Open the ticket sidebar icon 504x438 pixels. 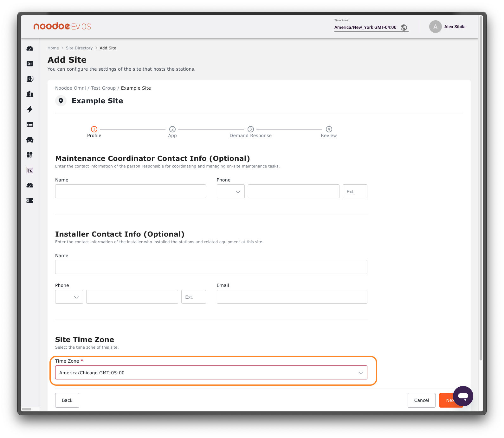[x=30, y=200]
